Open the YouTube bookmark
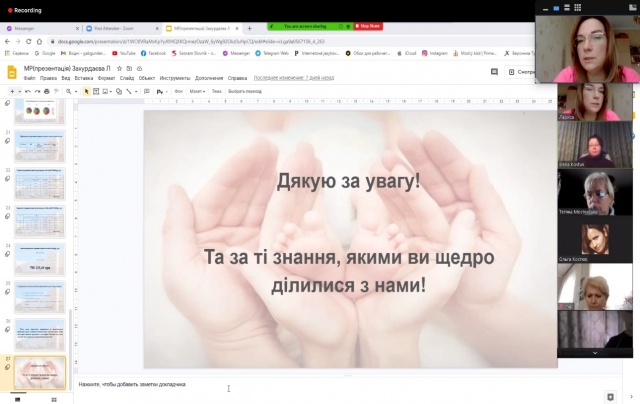The height and width of the screenshot is (404, 640). click(124, 53)
